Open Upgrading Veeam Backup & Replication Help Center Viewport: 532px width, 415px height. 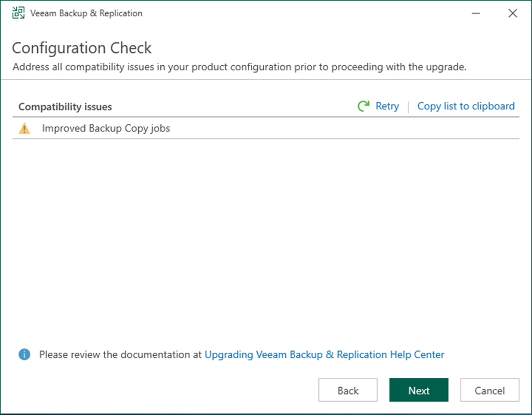point(324,355)
